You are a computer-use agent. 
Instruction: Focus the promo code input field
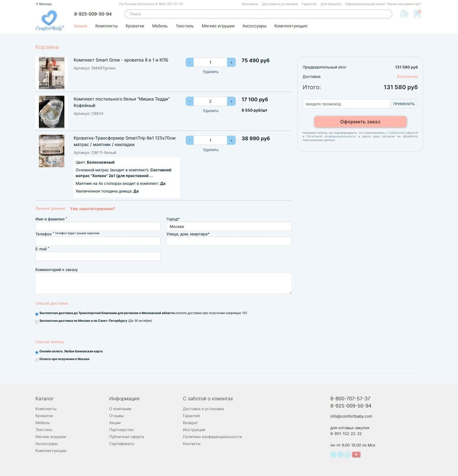click(346, 104)
